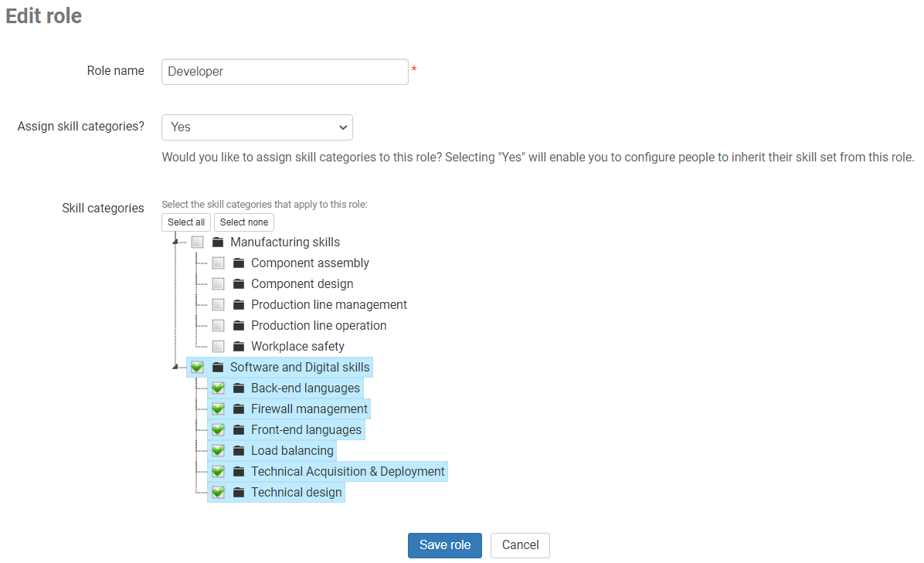Collapse the Software and Digital skills node

click(175, 368)
